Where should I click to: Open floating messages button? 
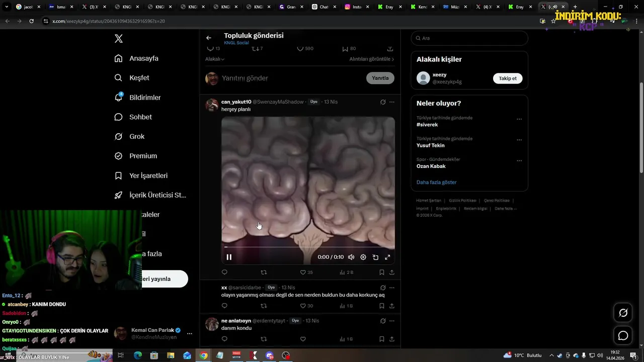click(623, 335)
